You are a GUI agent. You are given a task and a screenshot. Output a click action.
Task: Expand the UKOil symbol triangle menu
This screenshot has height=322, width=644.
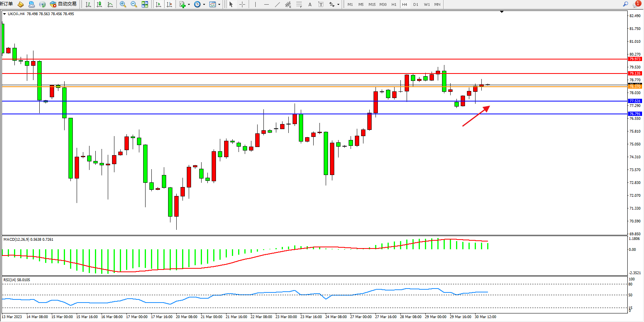4,14
